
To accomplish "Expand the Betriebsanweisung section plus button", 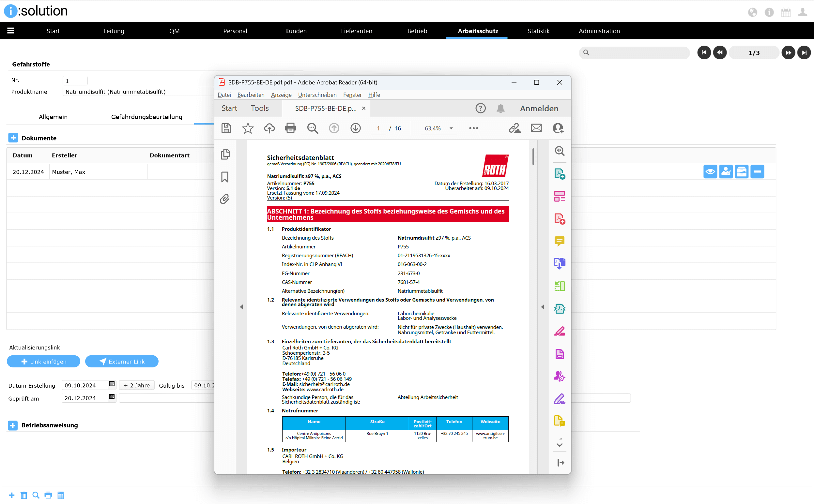I will pos(13,425).
